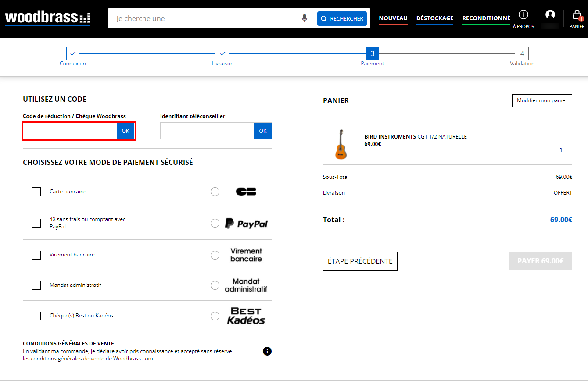The height and width of the screenshot is (381, 588).
Task: Click the Carte bancaire label
Action: 68,192
